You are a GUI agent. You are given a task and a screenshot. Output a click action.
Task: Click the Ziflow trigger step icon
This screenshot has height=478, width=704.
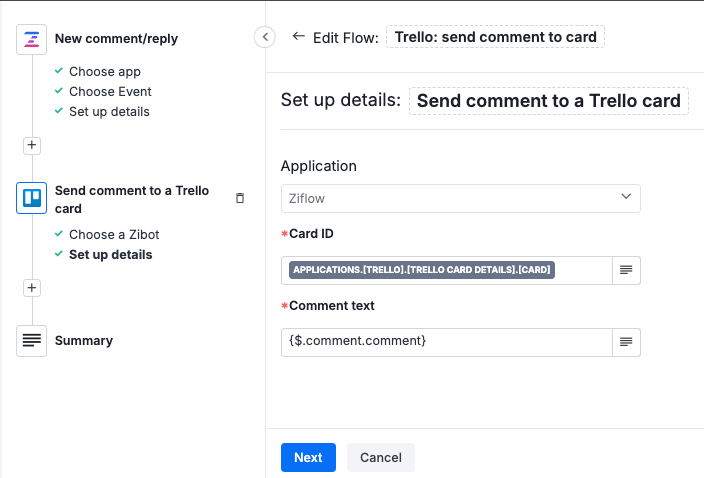31,39
